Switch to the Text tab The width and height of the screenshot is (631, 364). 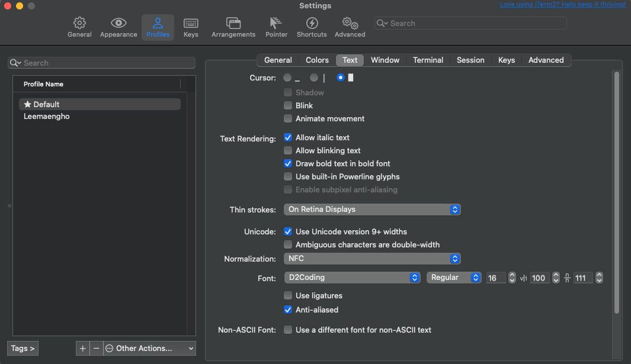pos(350,60)
